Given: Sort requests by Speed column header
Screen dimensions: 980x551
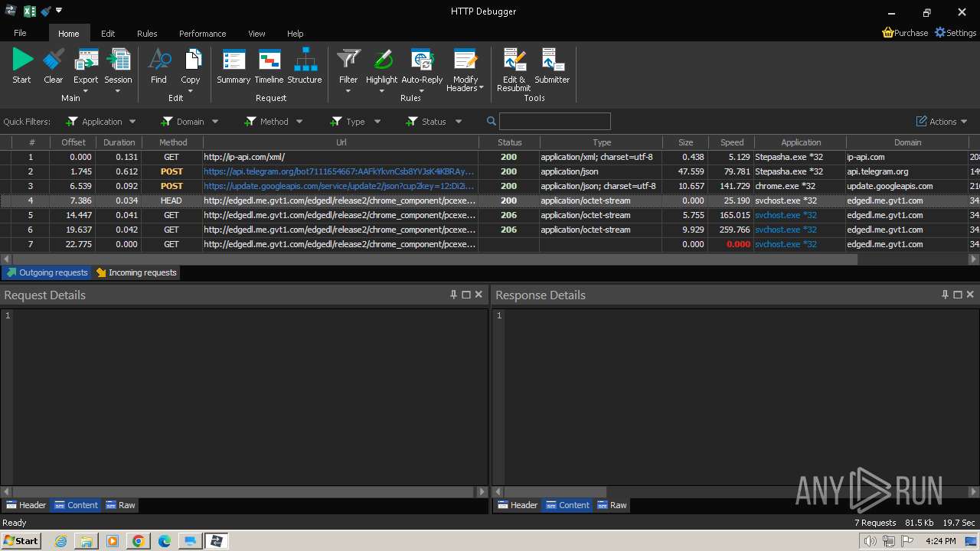Looking at the screenshot, I should [731, 142].
